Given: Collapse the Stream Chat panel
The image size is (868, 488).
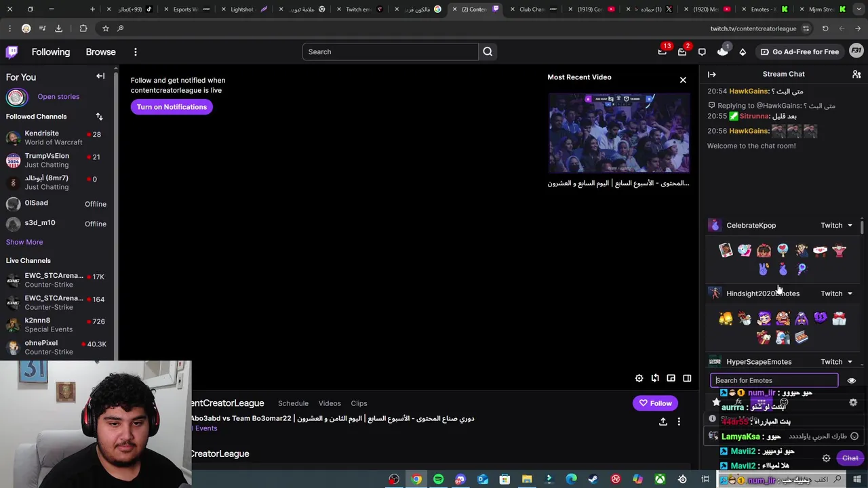Looking at the screenshot, I should (711, 74).
